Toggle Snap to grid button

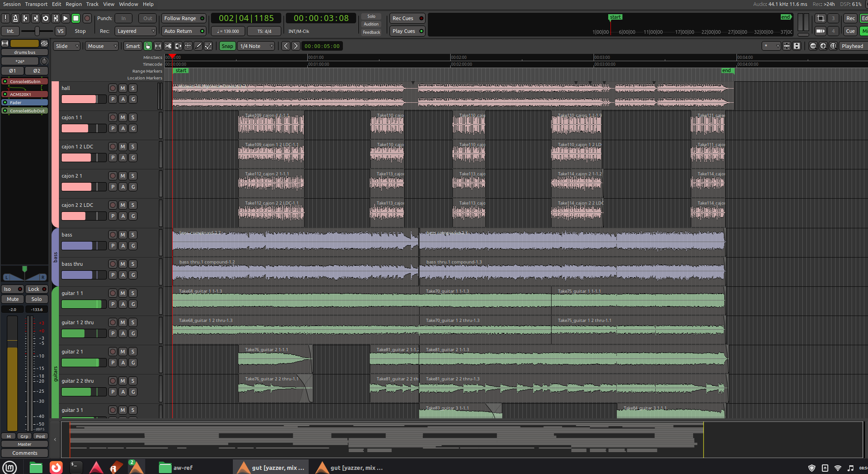(x=227, y=46)
